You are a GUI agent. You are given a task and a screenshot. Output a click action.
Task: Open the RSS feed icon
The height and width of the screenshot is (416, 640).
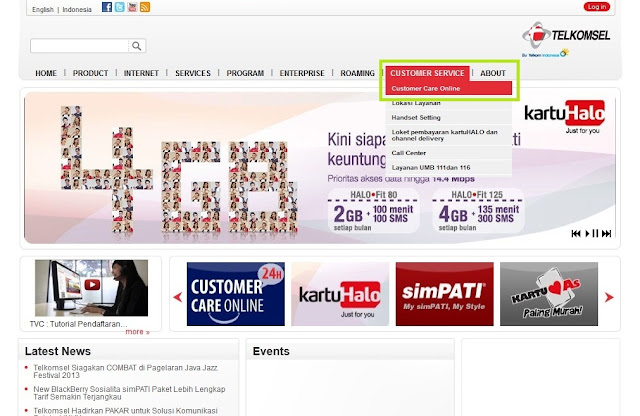pos(145,7)
